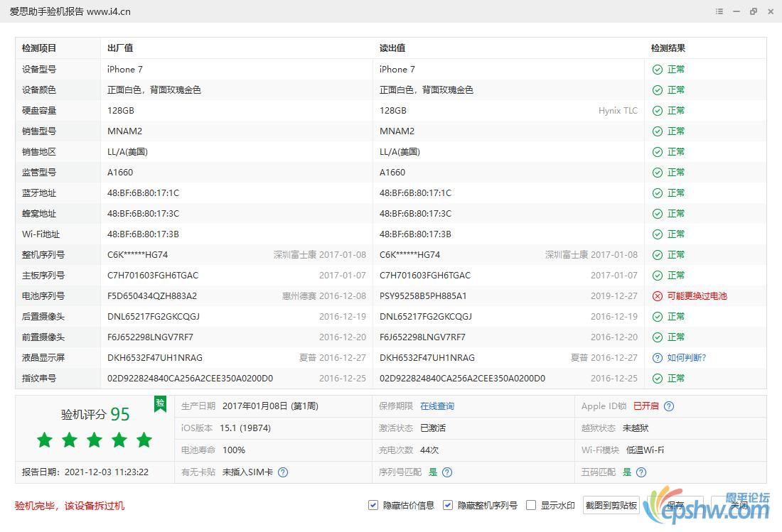782x532 pixels.
Task: Click the green check icon for 指纹串号
Action: [x=658, y=379]
